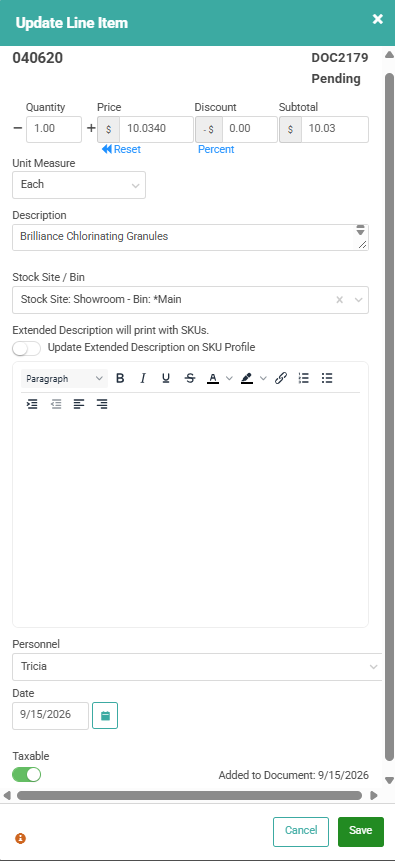395x861 pixels.
Task: Close the Update Line Item dialog
Action: 377,19
